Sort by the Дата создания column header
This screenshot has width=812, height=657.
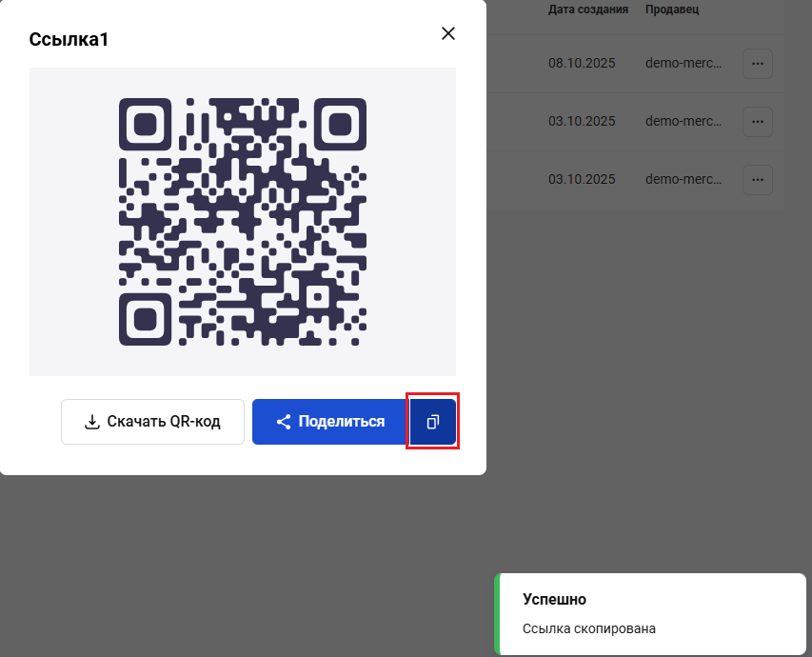click(x=588, y=10)
